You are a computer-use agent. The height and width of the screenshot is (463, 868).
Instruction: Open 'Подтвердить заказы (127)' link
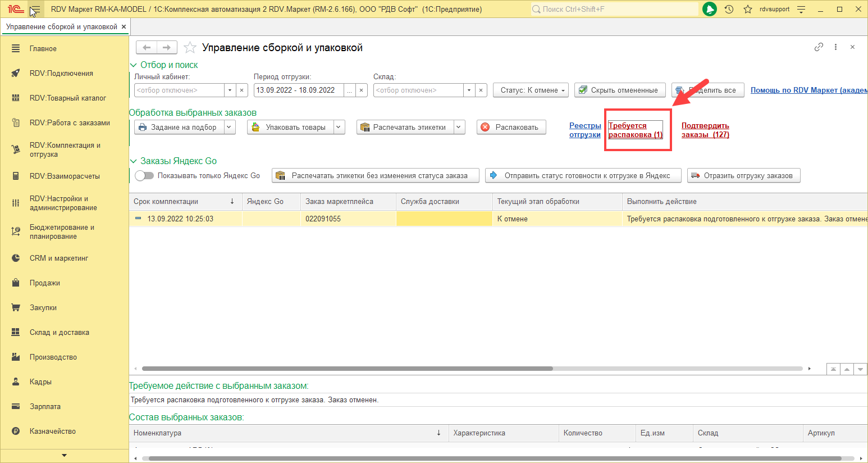pyautogui.click(x=705, y=130)
